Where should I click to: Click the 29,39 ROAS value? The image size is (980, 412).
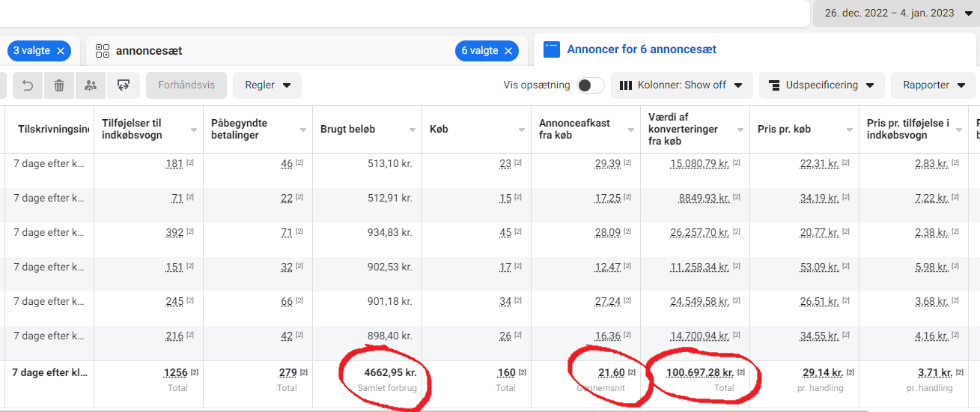coord(608,163)
